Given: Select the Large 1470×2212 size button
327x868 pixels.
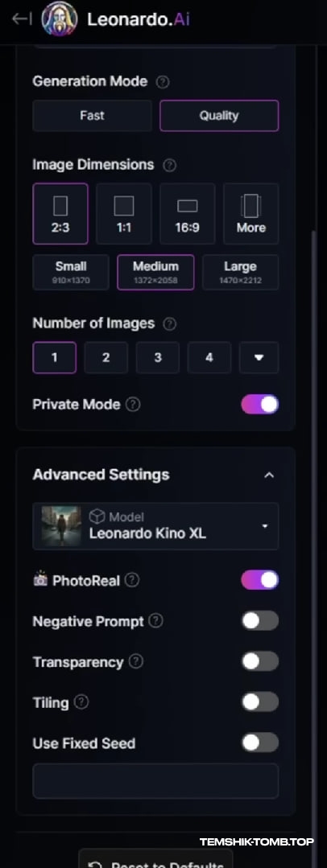Looking at the screenshot, I should 240,273.
